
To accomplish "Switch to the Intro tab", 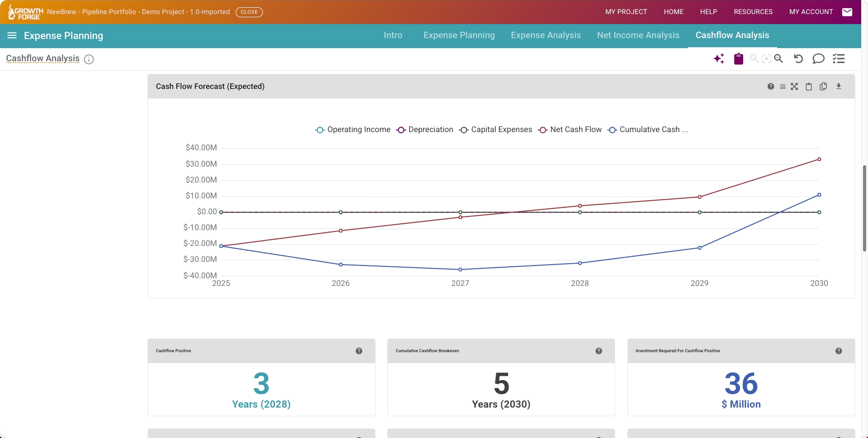I will 393,35.
